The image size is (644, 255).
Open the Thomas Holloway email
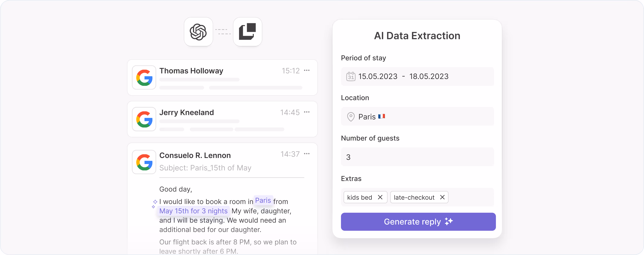[x=222, y=77]
